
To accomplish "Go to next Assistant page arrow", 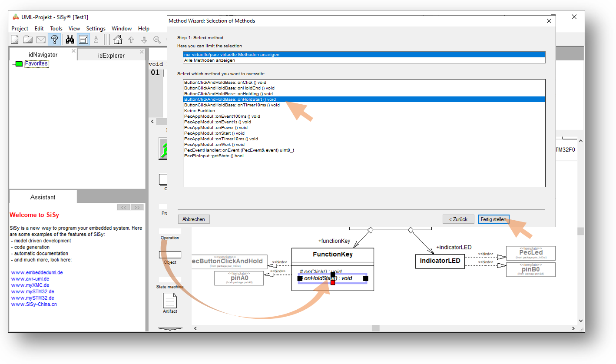I will tap(137, 208).
